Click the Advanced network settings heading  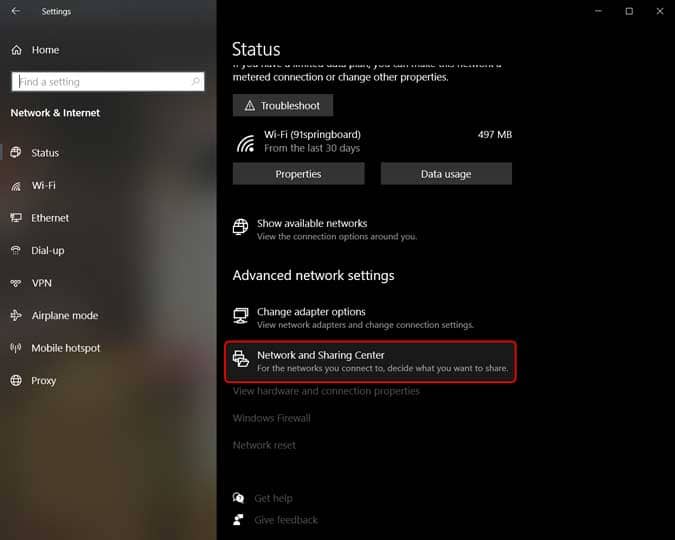(x=313, y=275)
